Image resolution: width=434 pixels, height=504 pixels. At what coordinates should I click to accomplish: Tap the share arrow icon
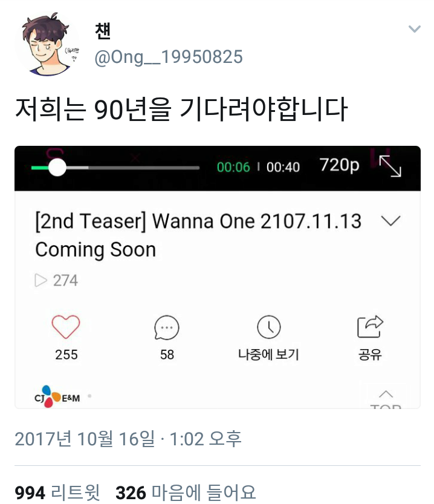point(370,327)
